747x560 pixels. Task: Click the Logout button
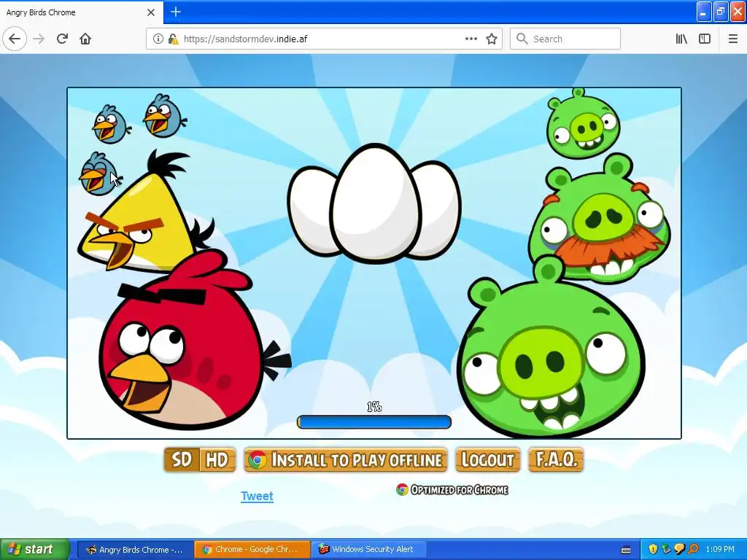(x=488, y=460)
